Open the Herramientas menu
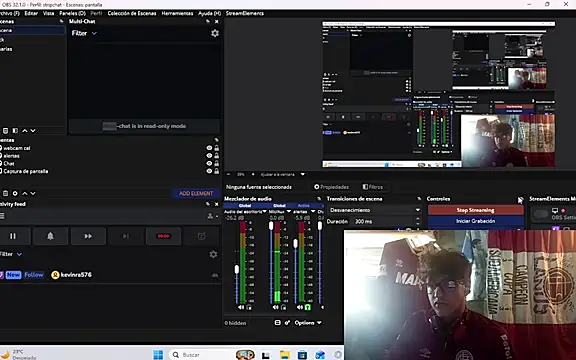Image resolution: width=576 pixels, height=360 pixels. 177,13
